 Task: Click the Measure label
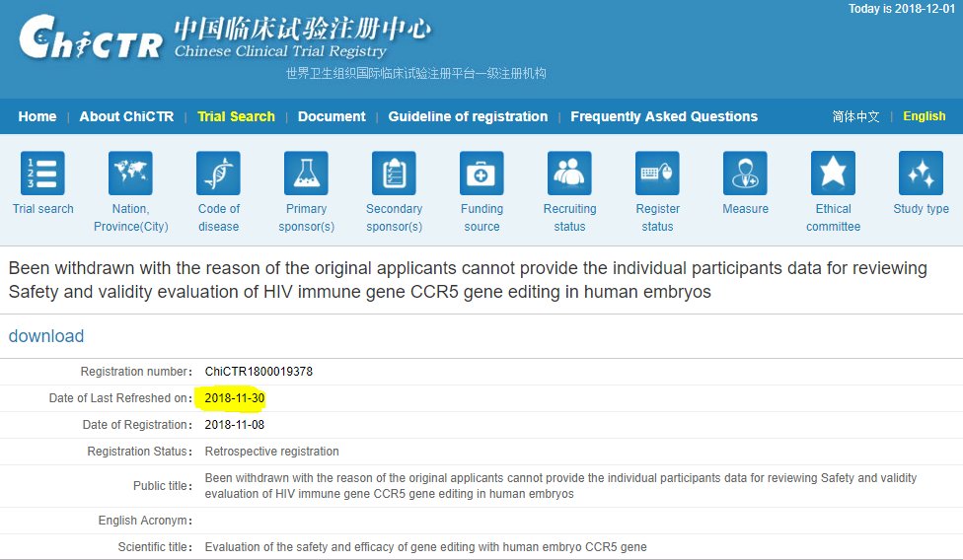746,209
